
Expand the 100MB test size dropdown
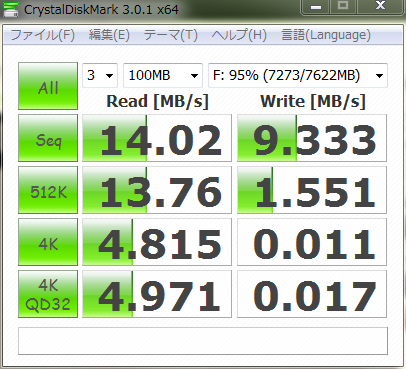coord(163,75)
